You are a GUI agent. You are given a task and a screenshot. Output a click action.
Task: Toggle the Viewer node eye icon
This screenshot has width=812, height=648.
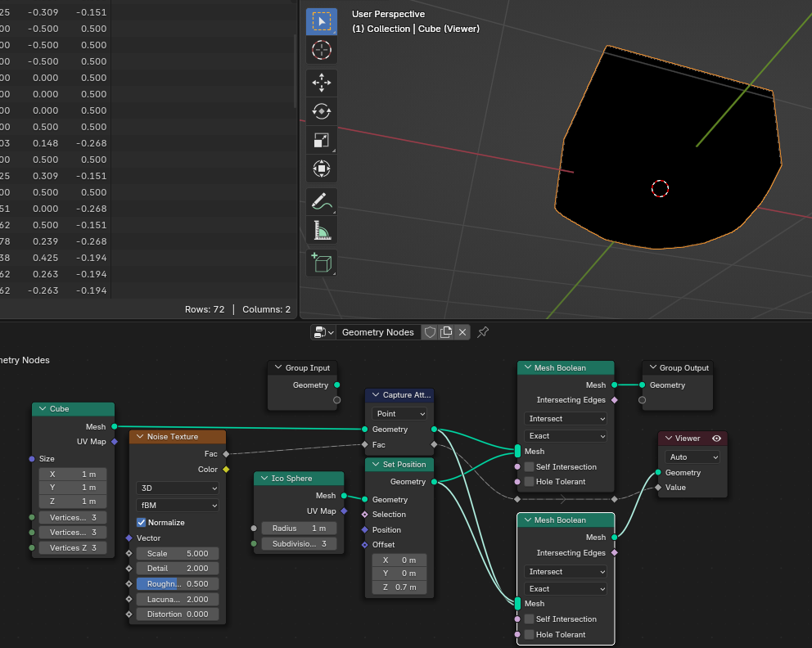click(x=717, y=439)
